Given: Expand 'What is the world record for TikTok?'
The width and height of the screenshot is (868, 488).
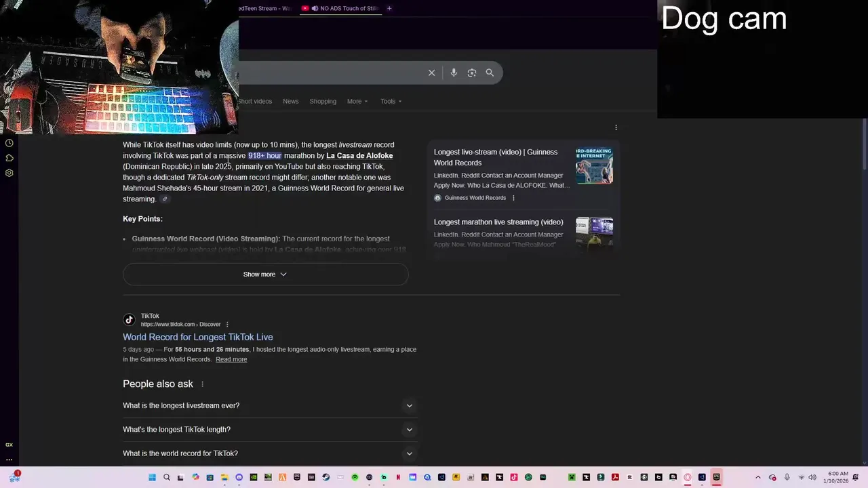Looking at the screenshot, I should 269,453.
